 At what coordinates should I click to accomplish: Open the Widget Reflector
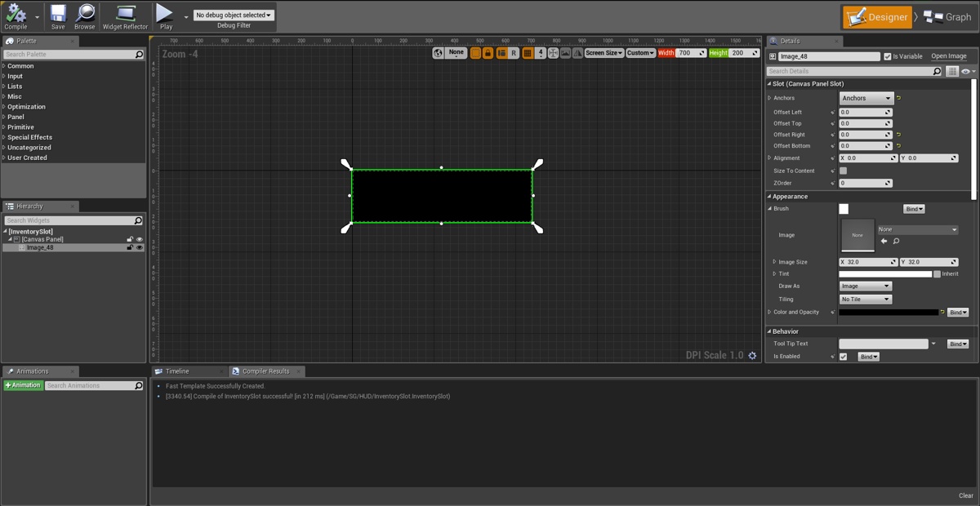click(x=125, y=16)
